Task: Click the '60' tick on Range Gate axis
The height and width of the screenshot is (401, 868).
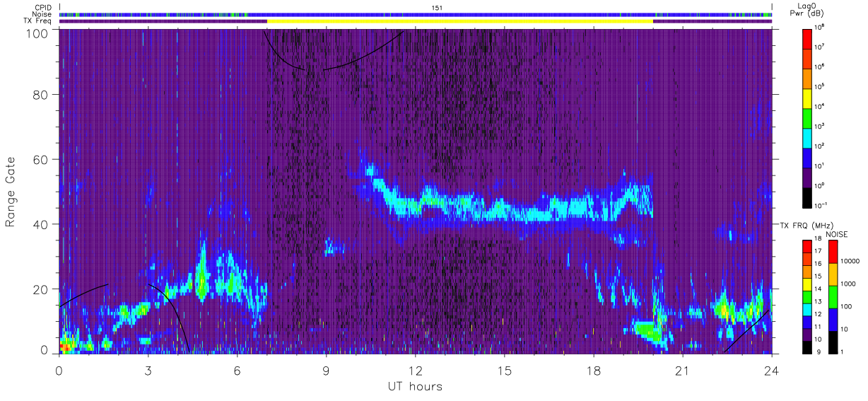Action: pyautogui.click(x=40, y=160)
